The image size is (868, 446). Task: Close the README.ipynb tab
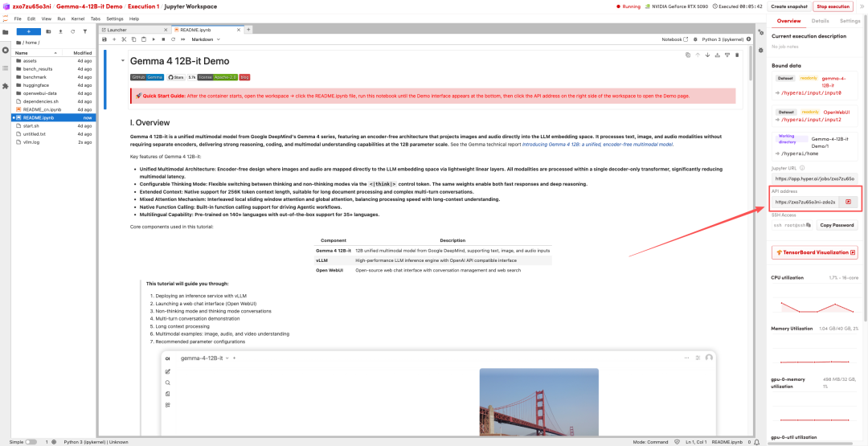coord(240,29)
